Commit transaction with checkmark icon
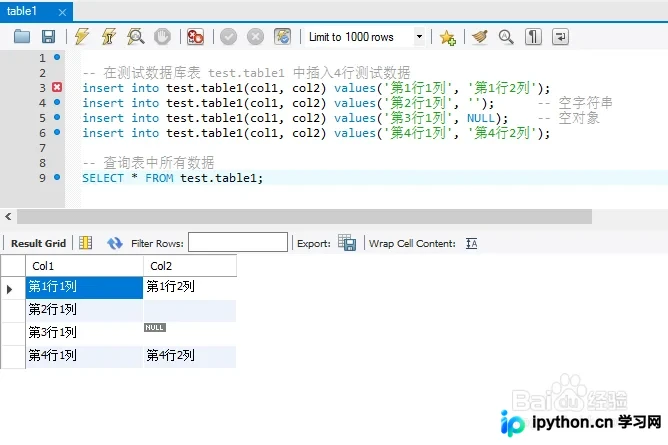This screenshot has height=445, width=668. (228, 37)
